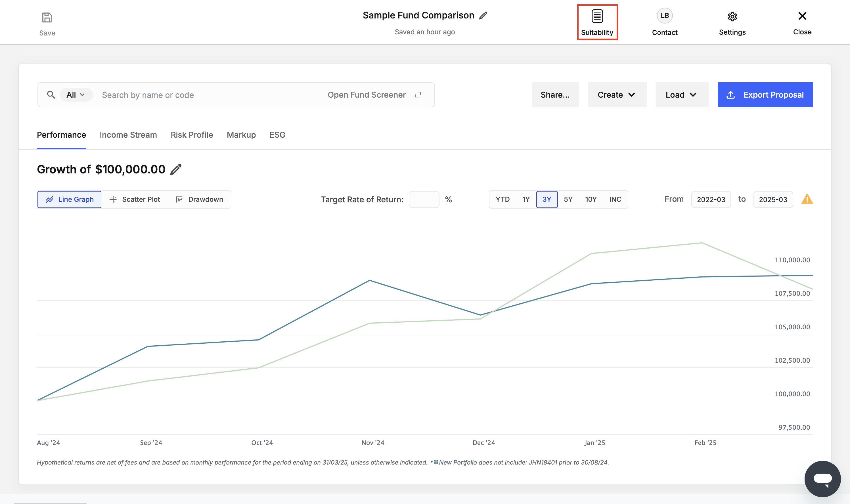The width and height of the screenshot is (850, 504).
Task: Edit the Sample Fund Comparison title pencil
Action: click(483, 16)
